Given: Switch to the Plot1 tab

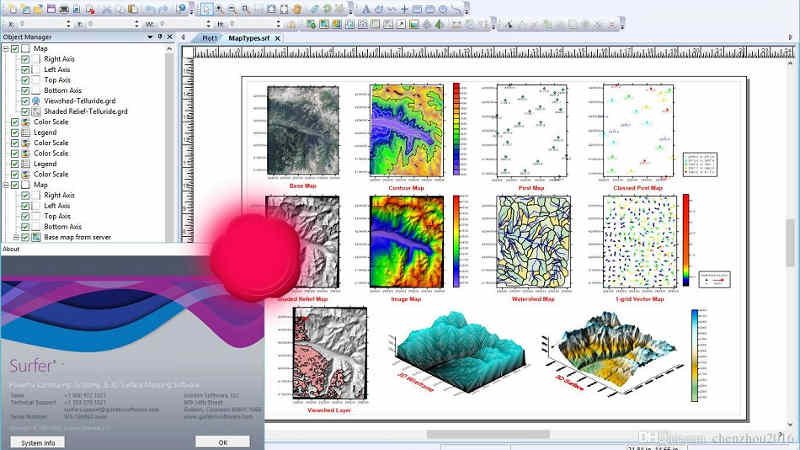Looking at the screenshot, I should pos(209,38).
